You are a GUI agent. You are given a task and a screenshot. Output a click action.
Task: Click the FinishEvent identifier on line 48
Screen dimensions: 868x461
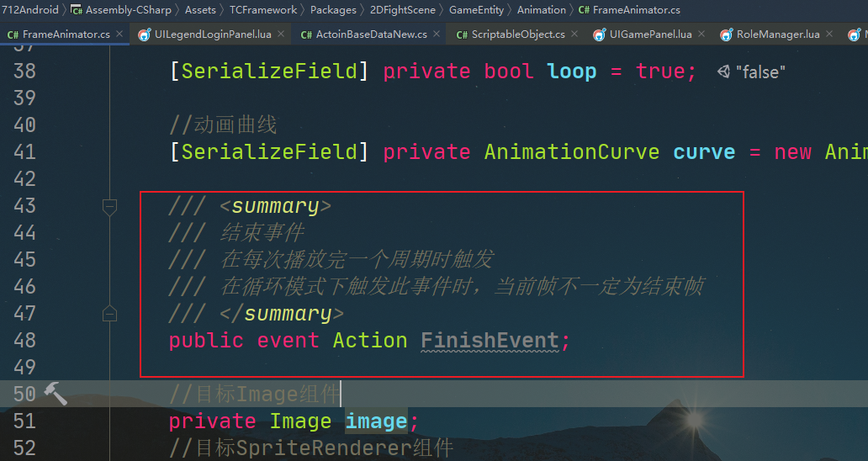[490, 340]
